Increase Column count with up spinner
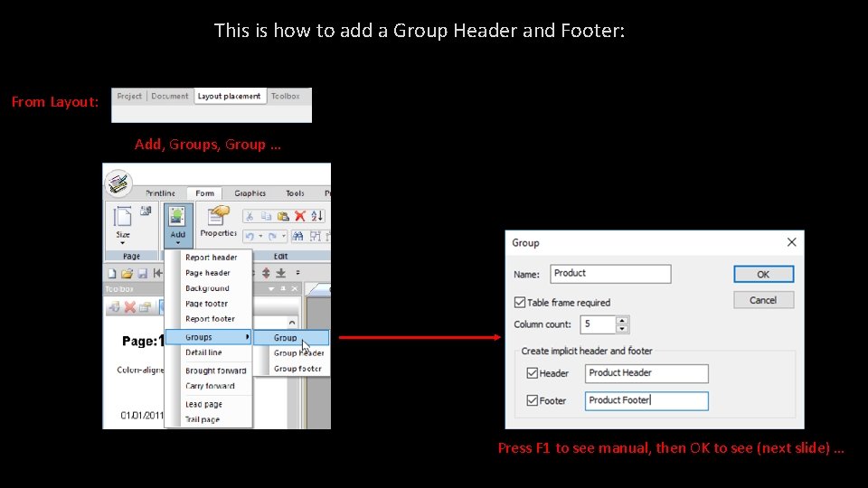 click(x=622, y=320)
